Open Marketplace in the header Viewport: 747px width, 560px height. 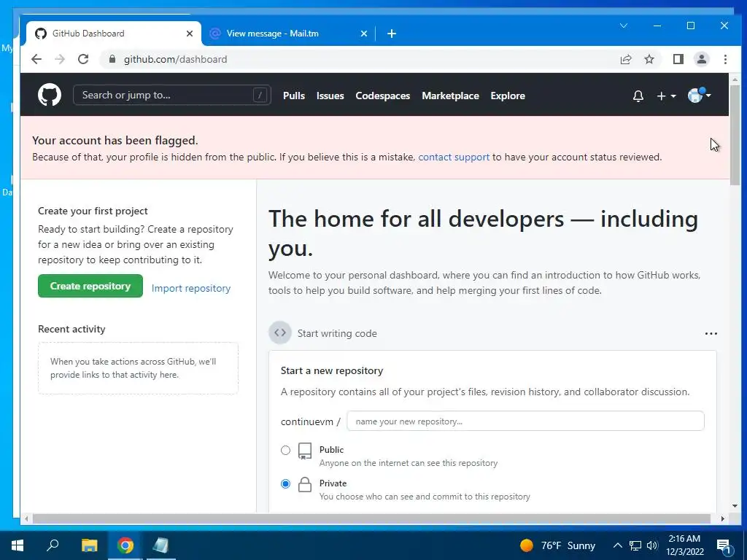[x=450, y=96]
